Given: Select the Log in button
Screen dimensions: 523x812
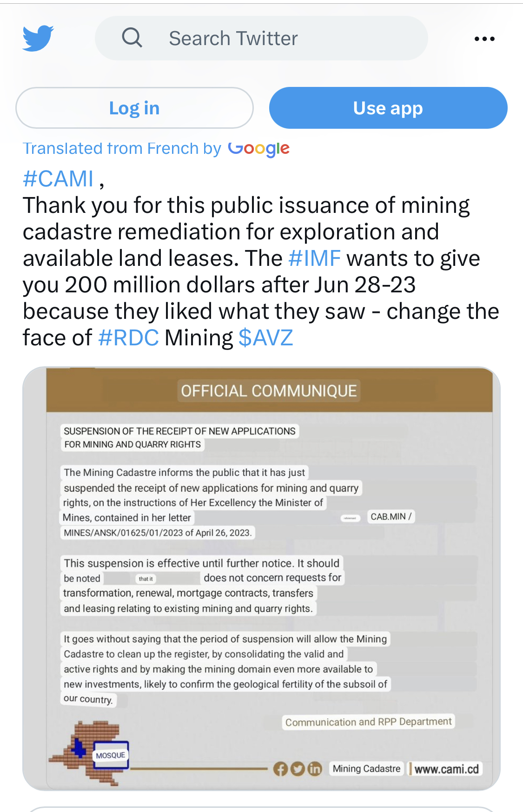Looking at the screenshot, I should tap(134, 108).
